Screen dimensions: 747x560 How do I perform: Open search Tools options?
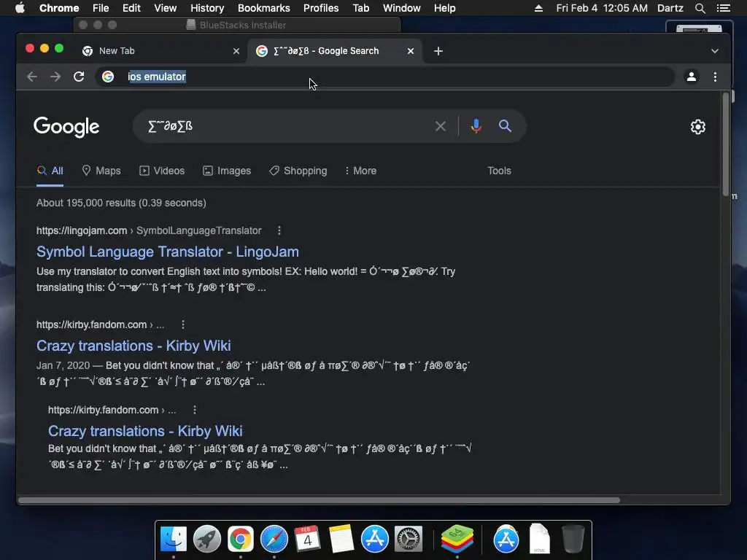tap(499, 171)
